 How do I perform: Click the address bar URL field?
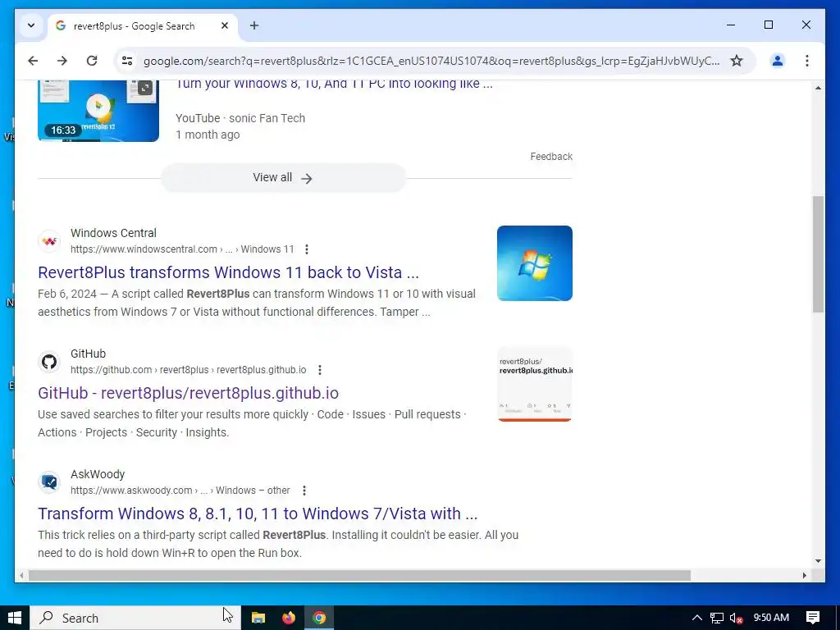(x=431, y=61)
